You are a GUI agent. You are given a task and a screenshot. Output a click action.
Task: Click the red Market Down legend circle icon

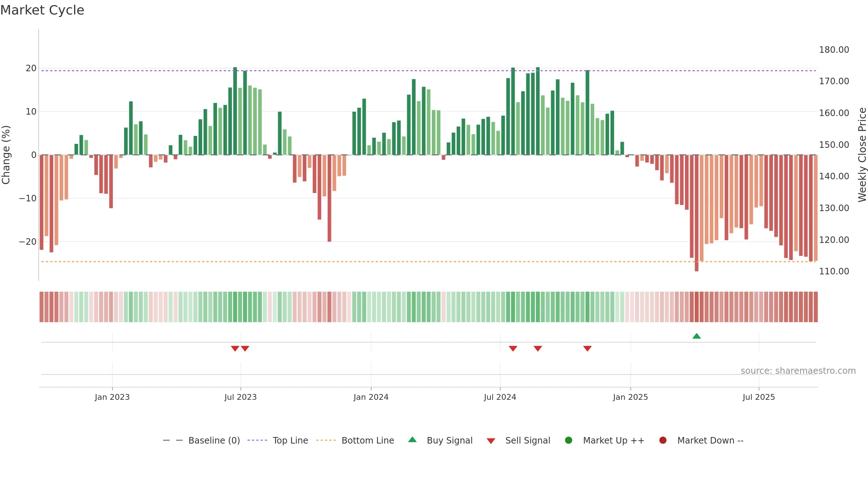coord(663,440)
